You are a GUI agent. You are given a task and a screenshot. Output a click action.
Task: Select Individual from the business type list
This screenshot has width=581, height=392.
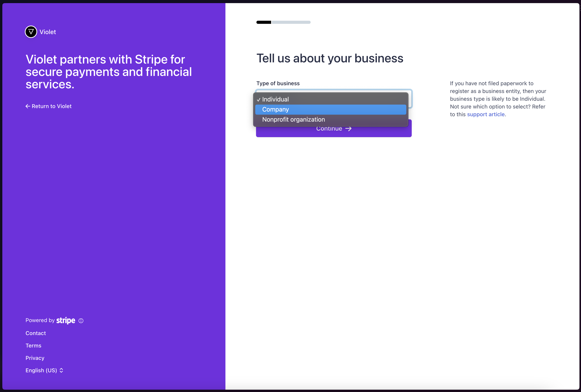(x=275, y=99)
